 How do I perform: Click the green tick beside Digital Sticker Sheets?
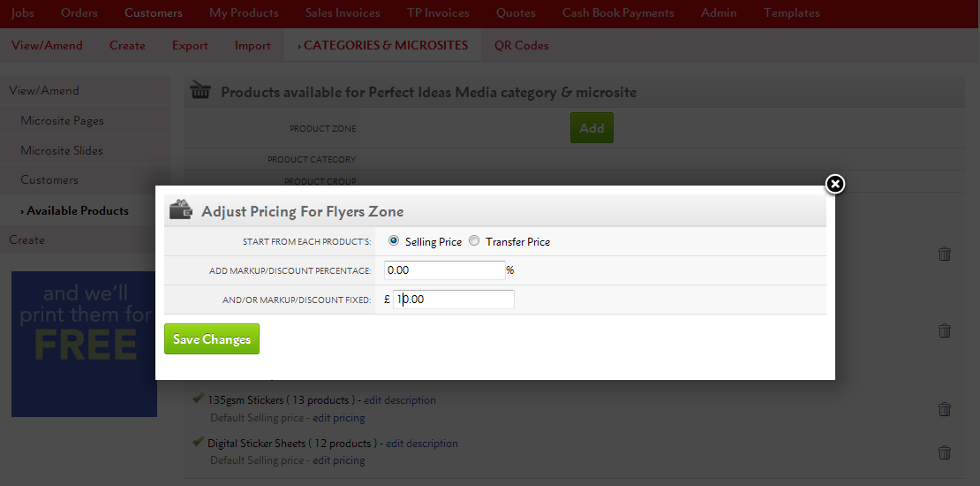click(198, 443)
